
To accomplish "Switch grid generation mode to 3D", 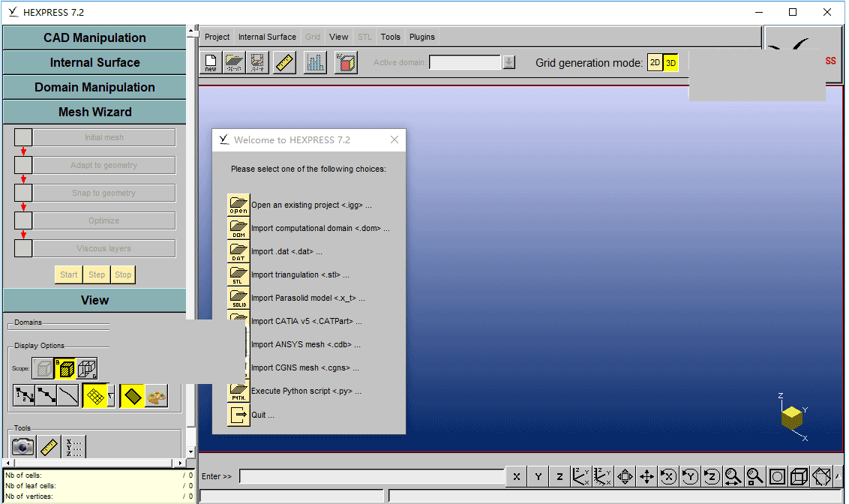I will (670, 63).
